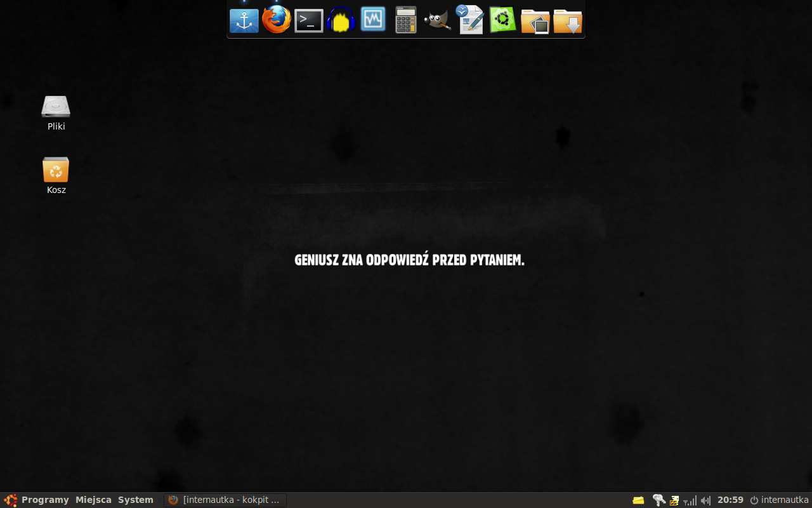Screen dimensions: 812x508
Task: Select the Pliki desktop label
Action: click(x=56, y=126)
